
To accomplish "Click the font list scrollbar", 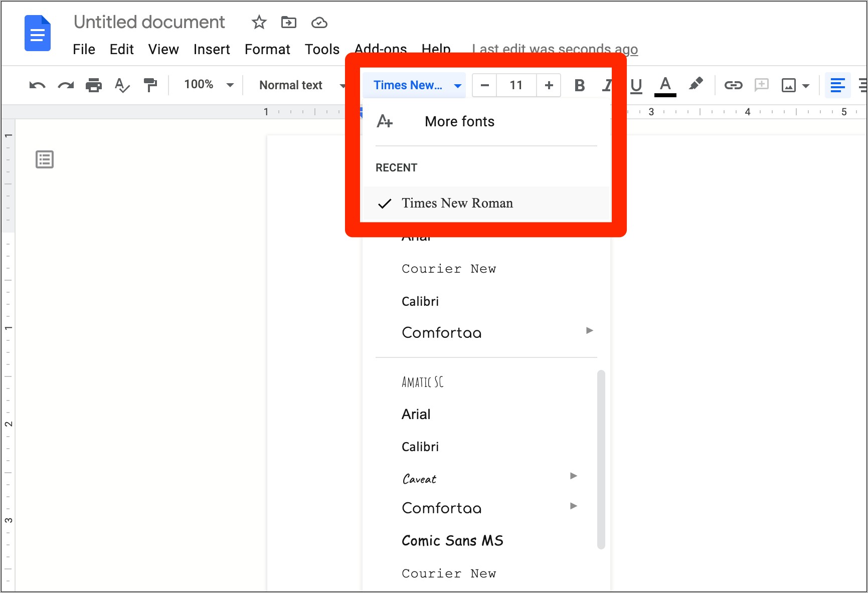I will coord(601,460).
